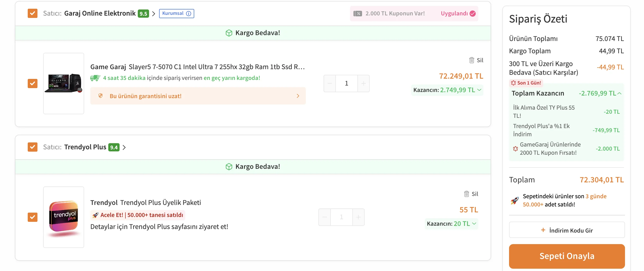Image resolution: width=644 pixels, height=271 pixels.
Task: Click the rocket icon next to Acele Et
Action: click(x=95, y=215)
